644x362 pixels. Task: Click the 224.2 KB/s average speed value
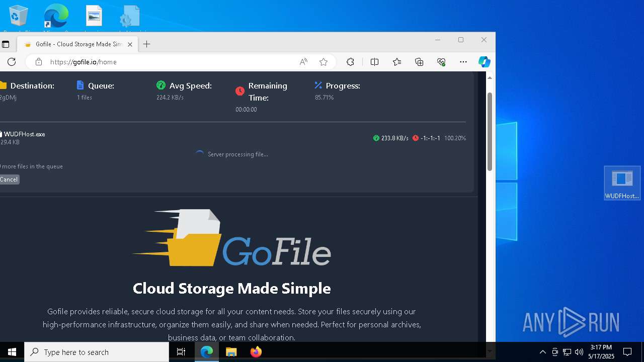[170, 98]
